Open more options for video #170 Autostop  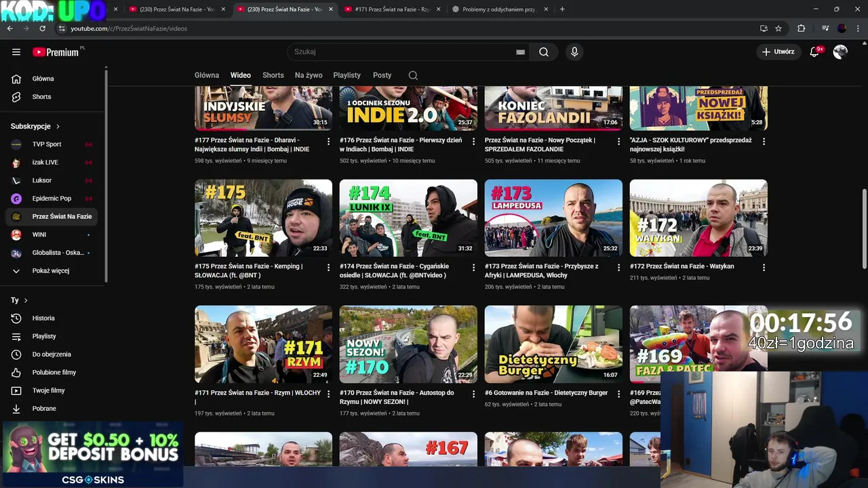coord(473,394)
